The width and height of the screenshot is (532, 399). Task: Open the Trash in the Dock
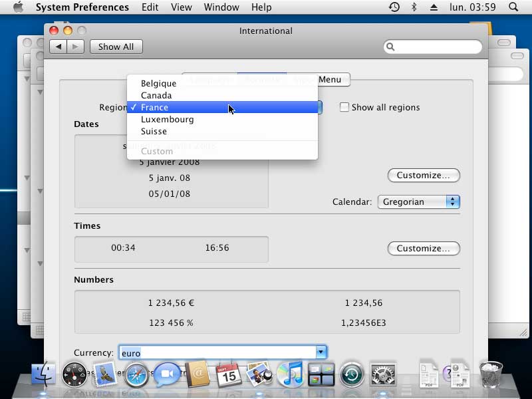click(491, 374)
